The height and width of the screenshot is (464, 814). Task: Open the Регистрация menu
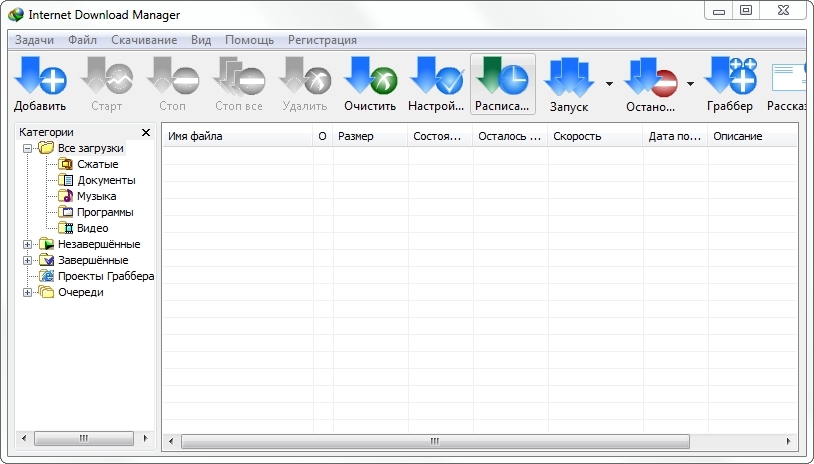tap(322, 40)
